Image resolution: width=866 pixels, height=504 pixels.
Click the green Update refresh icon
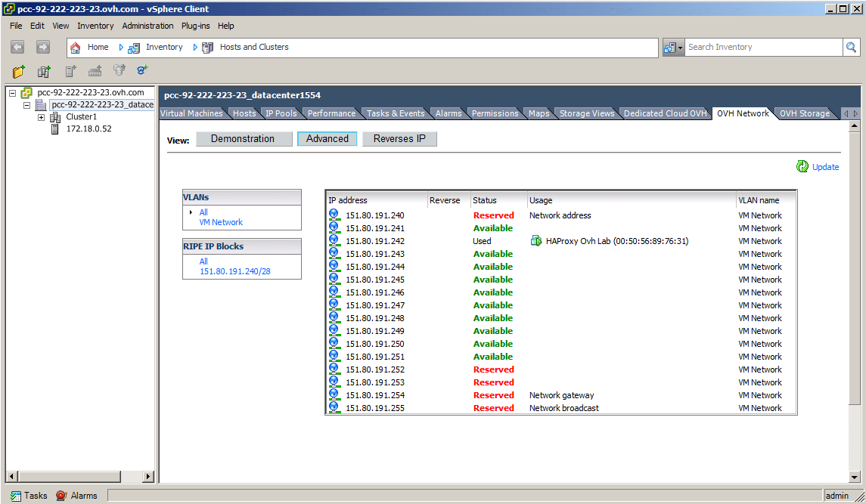point(802,166)
